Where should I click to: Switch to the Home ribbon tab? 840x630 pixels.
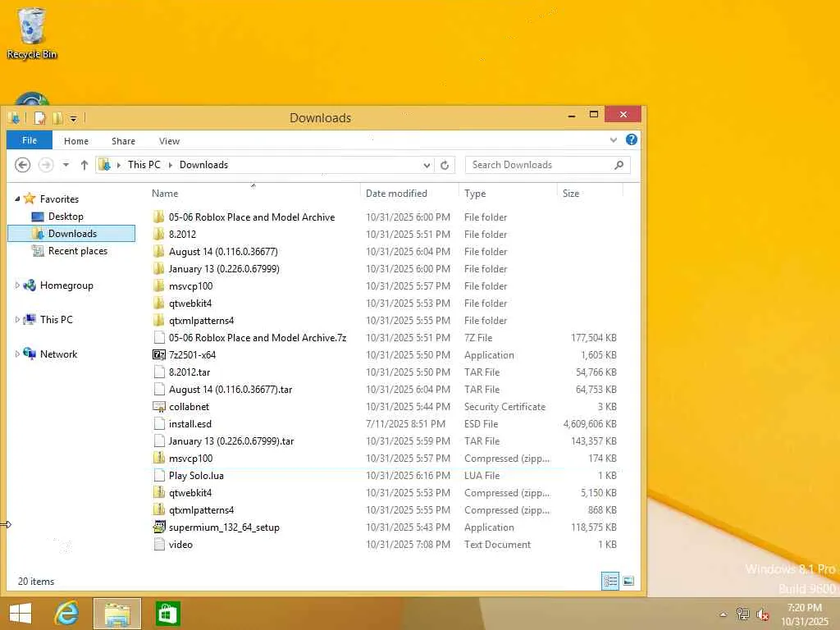pos(76,141)
